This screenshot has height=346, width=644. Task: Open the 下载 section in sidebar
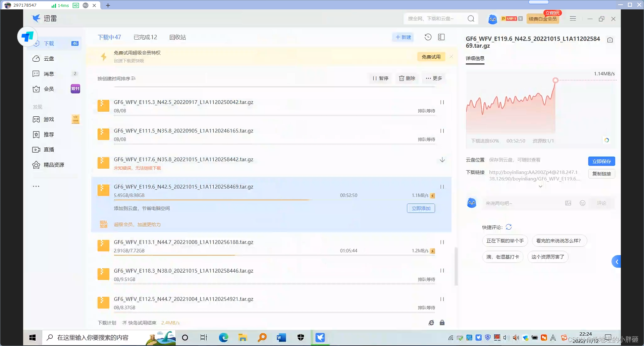[55, 44]
